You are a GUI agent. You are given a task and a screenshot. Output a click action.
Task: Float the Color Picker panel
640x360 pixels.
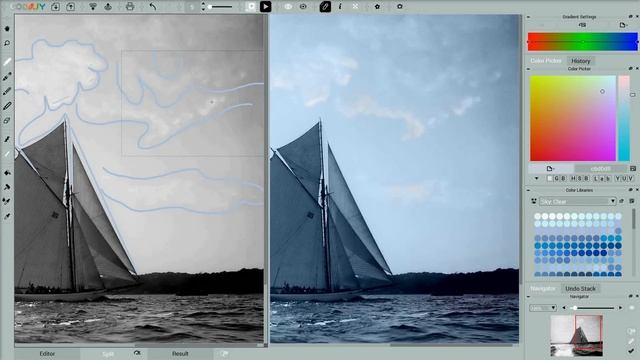pos(631,69)
